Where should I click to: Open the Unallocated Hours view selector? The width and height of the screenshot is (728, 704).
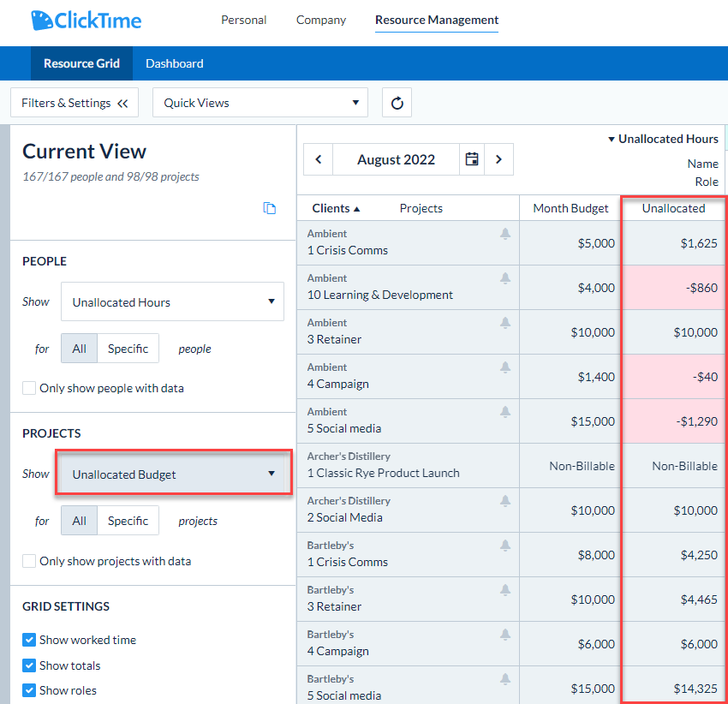point(662,138)
